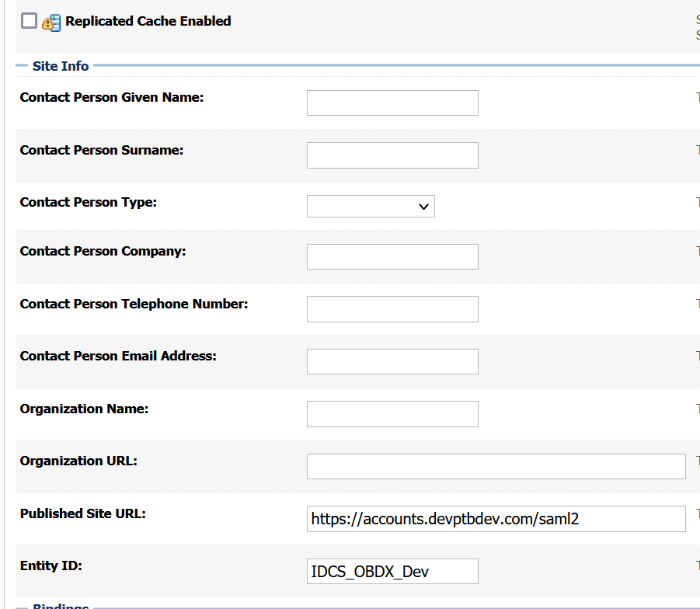Click the Site Info section header label
Image resolution: width=700 pixels, height=609 pixels.
point(60,66)
